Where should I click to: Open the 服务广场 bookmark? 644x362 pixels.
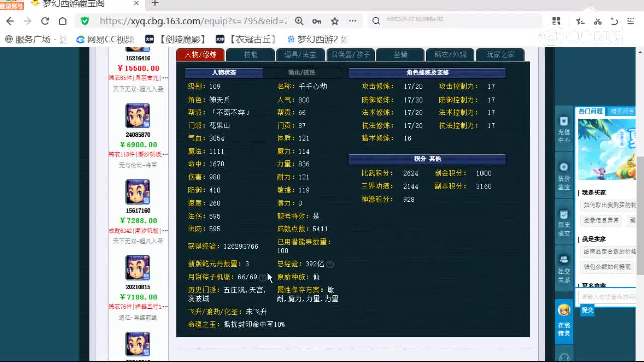pos(35,39)
